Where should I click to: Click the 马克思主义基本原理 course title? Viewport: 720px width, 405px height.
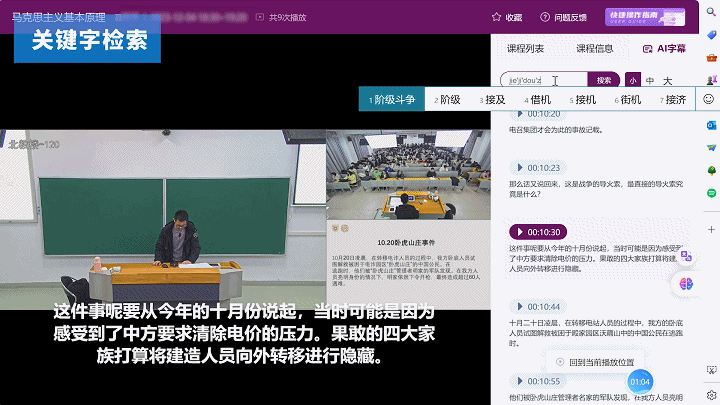click(x=59, y=17)
